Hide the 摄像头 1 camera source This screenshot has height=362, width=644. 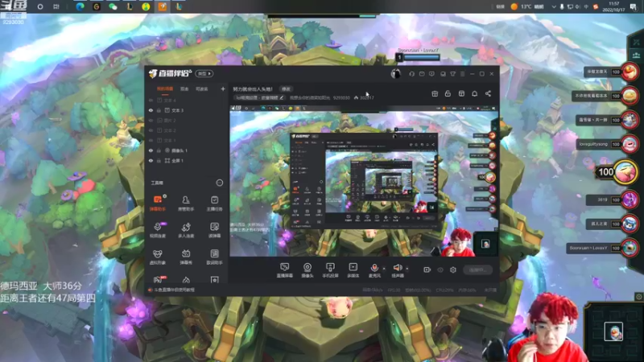coord(151,150)
